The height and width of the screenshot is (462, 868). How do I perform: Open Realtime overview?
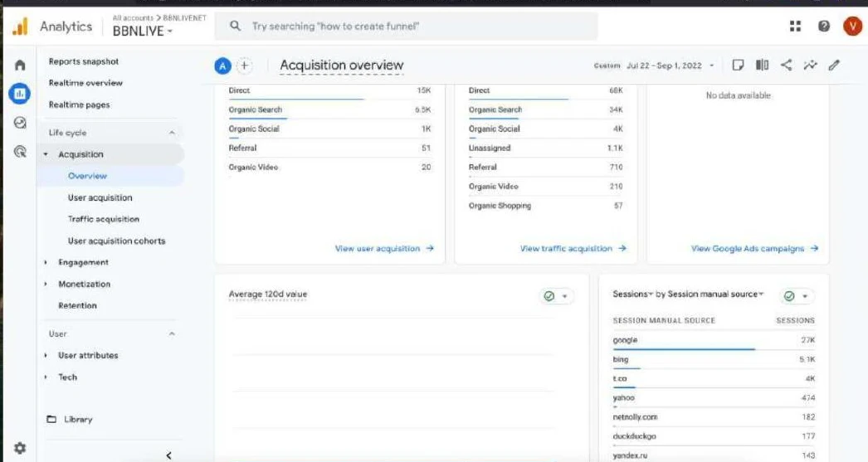tap(85, 83)
